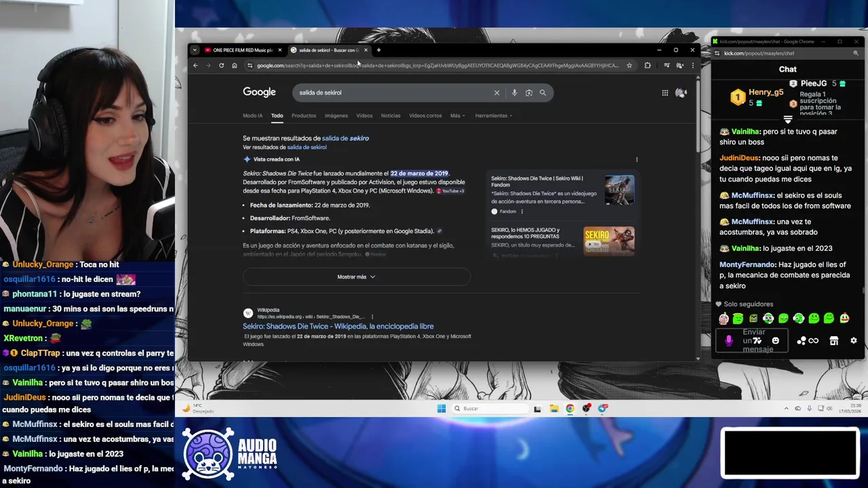The image size is (868, 488).
Task: Click the Windows taskbar search box
Action: pyautogui.click(x=490, y=408)
